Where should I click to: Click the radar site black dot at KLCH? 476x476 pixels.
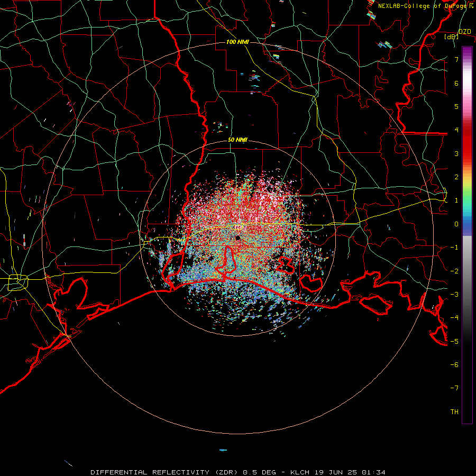coord(237,237)
